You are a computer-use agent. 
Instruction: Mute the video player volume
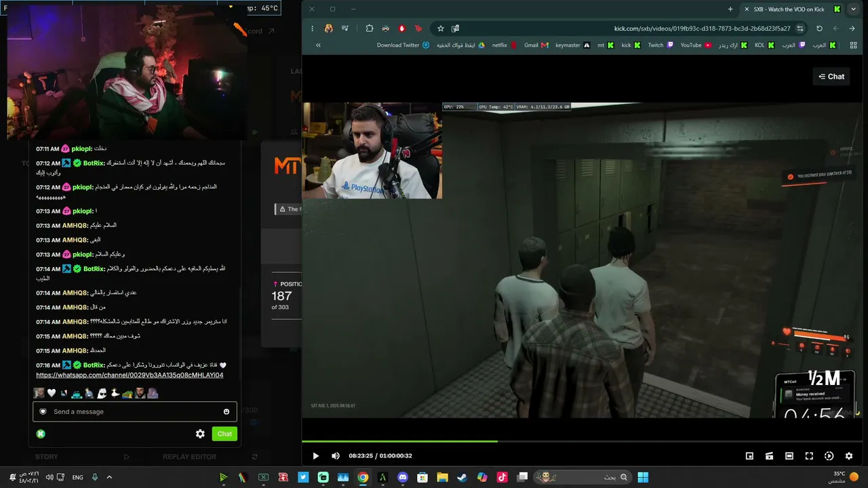[x=336, y=456]
